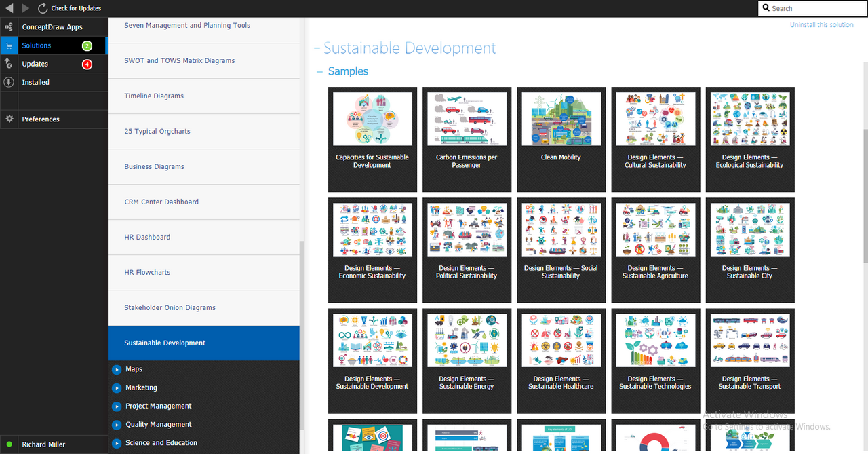Open the Preferences gear icon
868x454 pixels.
9,119
